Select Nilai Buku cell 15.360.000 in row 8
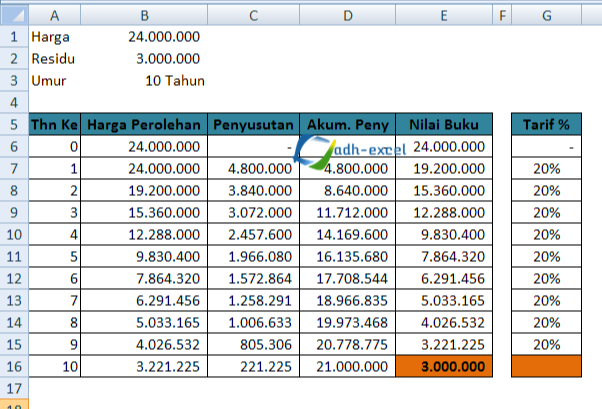This screenshot has width=602, height=409. tap(444, 190)
